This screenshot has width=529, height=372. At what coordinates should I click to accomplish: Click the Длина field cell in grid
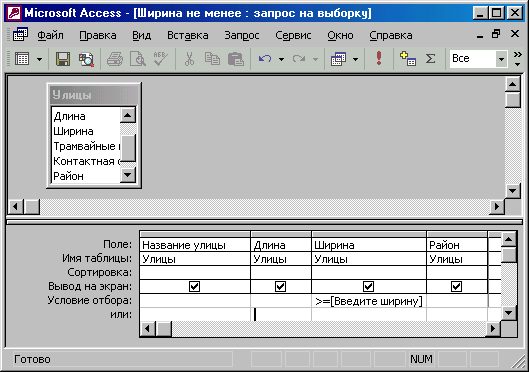click(281, 245)
